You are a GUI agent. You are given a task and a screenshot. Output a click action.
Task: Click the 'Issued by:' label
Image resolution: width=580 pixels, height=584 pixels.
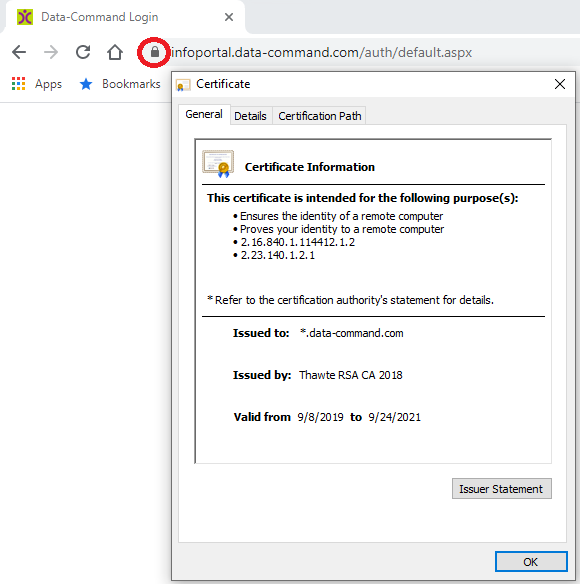coord(262,375)
